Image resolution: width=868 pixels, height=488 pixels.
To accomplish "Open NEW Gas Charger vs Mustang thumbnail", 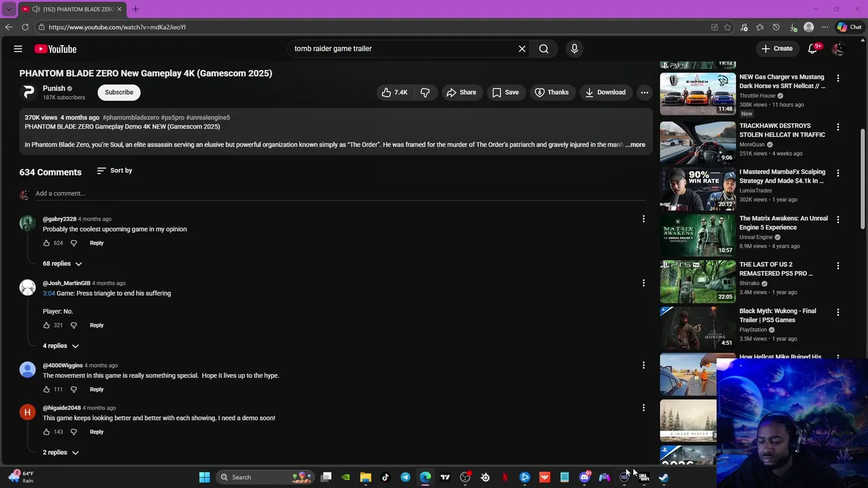I will [x=698, y=94].
